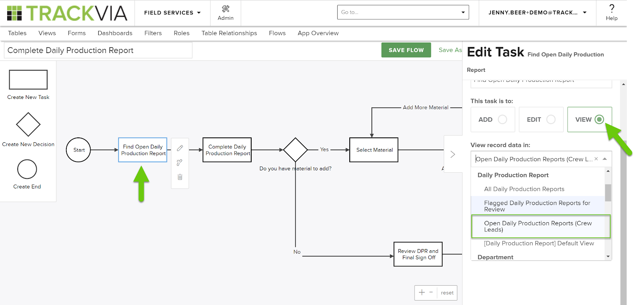The image size is (644, 305).
Task: Click the TrackVia logo
Action: tap(67, 13)
